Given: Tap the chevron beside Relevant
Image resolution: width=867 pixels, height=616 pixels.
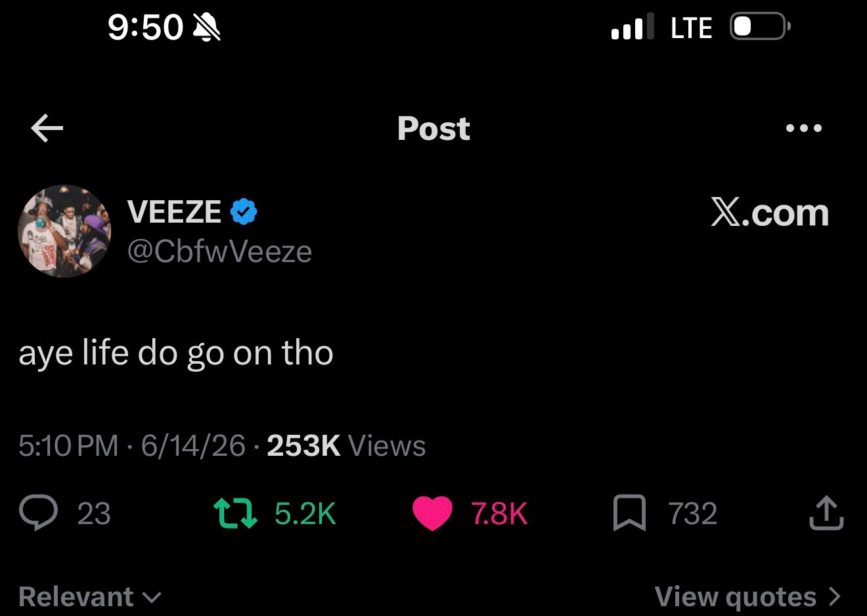Looking at the screenshot, I should [152, 598].
